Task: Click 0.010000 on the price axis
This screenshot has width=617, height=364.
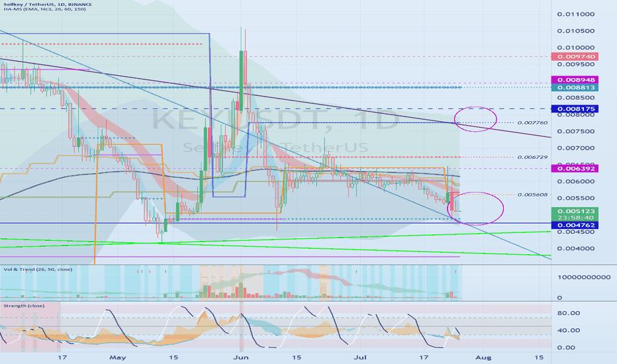Action: tap(576, 48)
